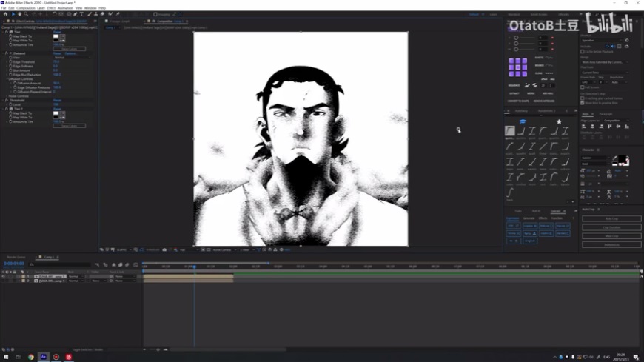The height and width of the screenshot is (362, 644).
Task: Select the Pen tool
Action: (76, 14)
